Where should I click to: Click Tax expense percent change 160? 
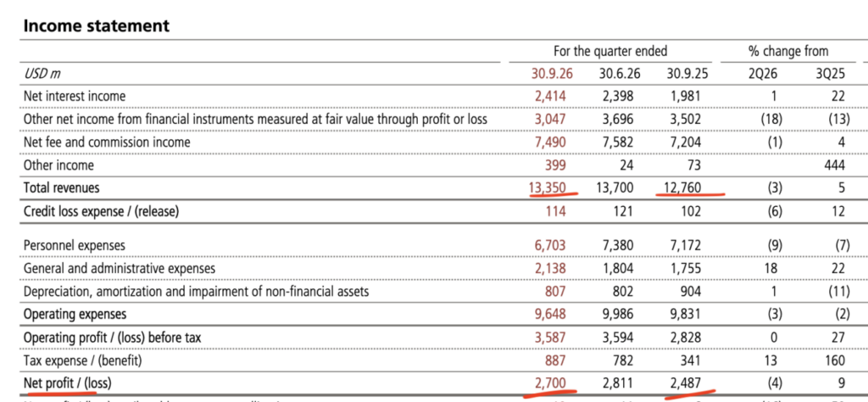point(835,360)
